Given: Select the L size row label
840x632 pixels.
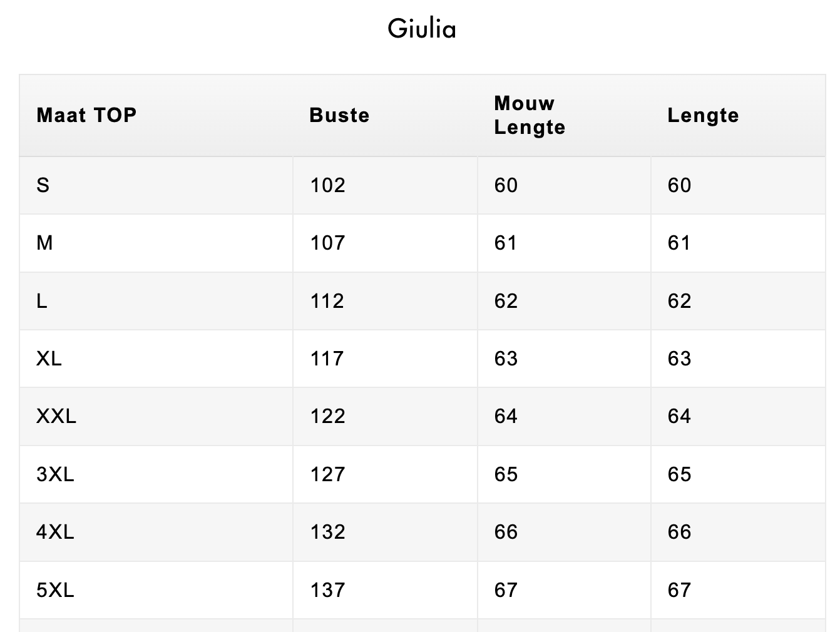Looking at the screenshot, I should click(x=42, y=301).
